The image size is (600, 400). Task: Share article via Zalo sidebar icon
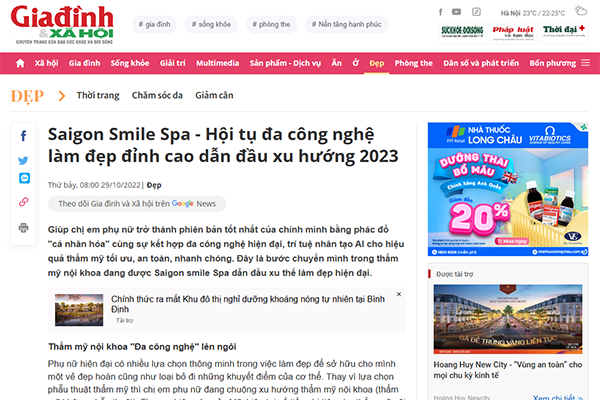(x=24, y=178)
